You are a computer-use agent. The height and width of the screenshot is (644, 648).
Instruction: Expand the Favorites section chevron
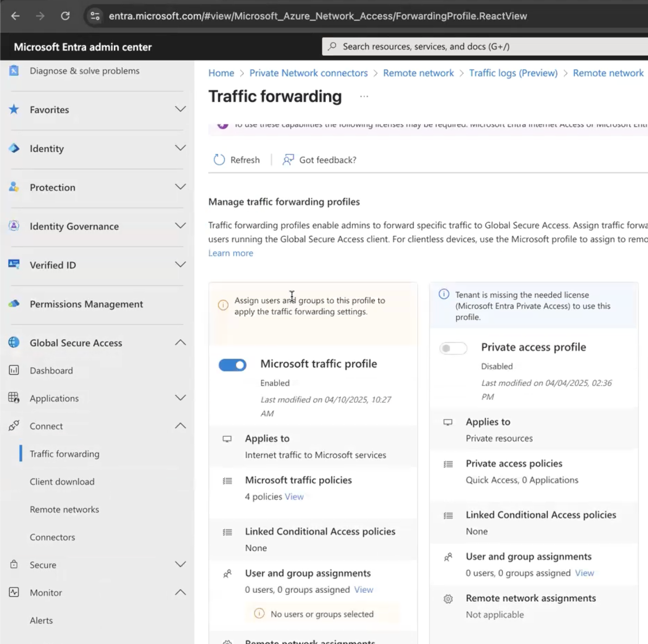(181, 109)
